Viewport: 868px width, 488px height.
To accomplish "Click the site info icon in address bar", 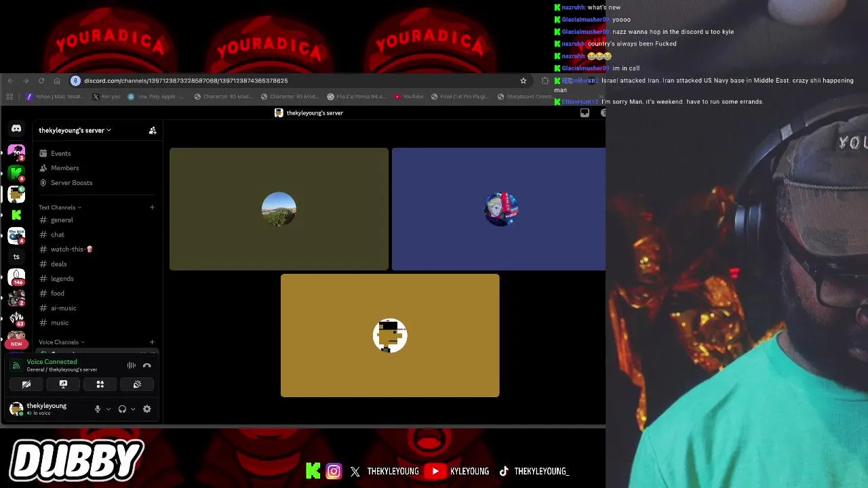I will click(75, 81).
